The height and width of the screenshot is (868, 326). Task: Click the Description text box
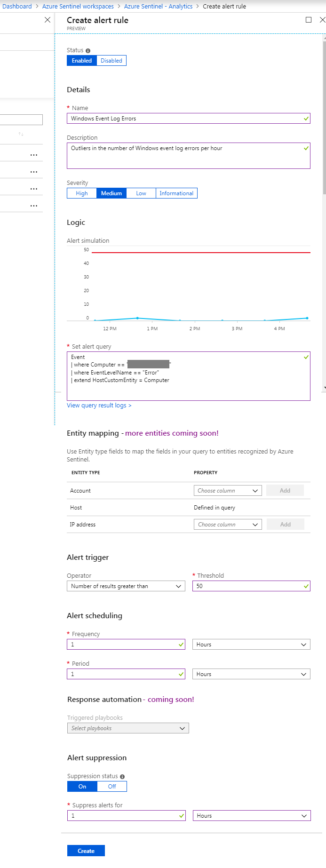click(189, 156)
